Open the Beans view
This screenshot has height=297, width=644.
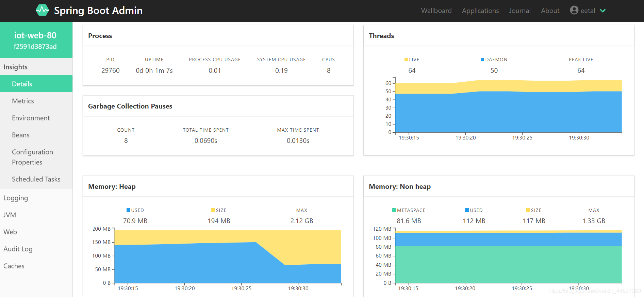(x=36, y=135)
